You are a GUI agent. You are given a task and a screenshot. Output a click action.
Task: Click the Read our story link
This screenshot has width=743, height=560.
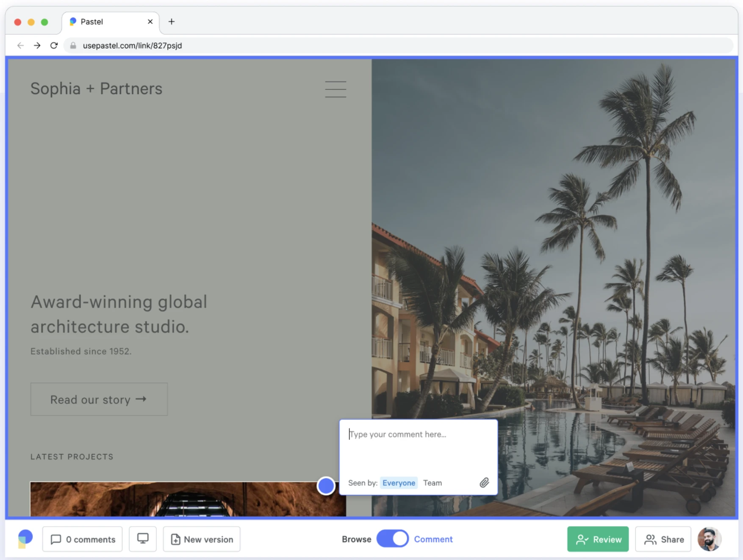click(x=99, y=399)
